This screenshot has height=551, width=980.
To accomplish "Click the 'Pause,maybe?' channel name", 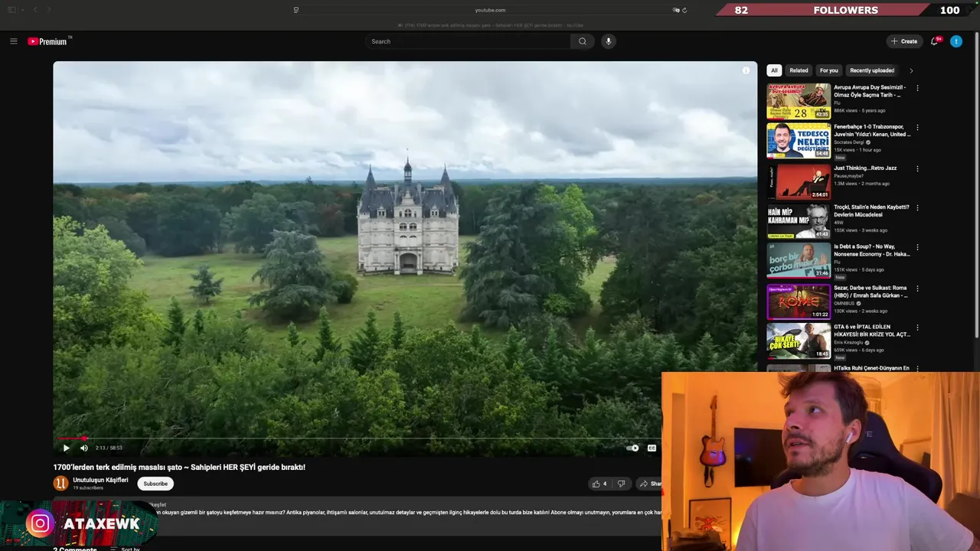I will click(849, 176).
